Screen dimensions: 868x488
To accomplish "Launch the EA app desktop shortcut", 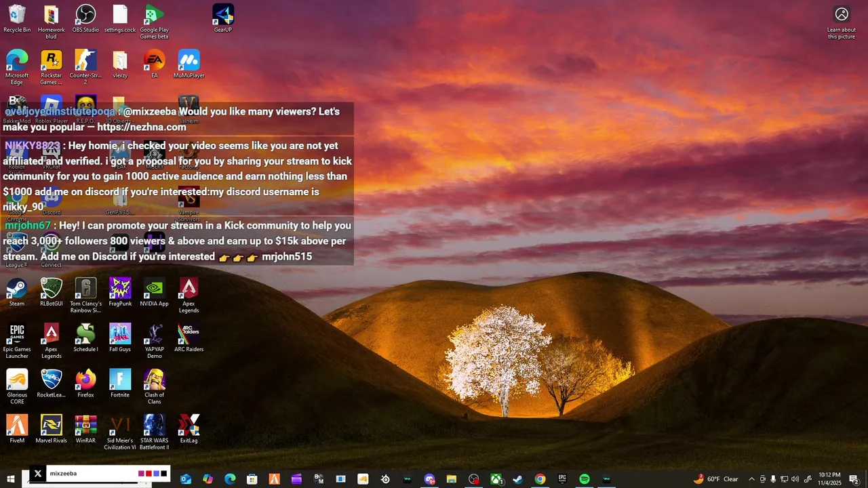I will click(x=154, y=64).
